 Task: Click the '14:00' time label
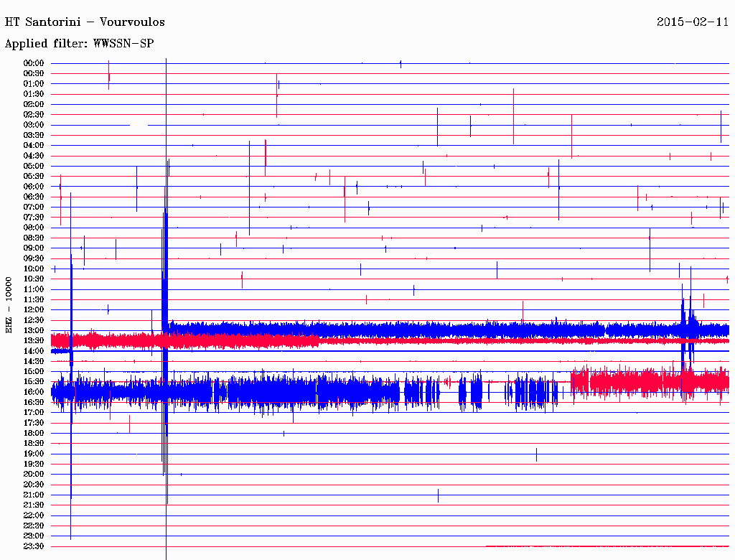point(34,351)
